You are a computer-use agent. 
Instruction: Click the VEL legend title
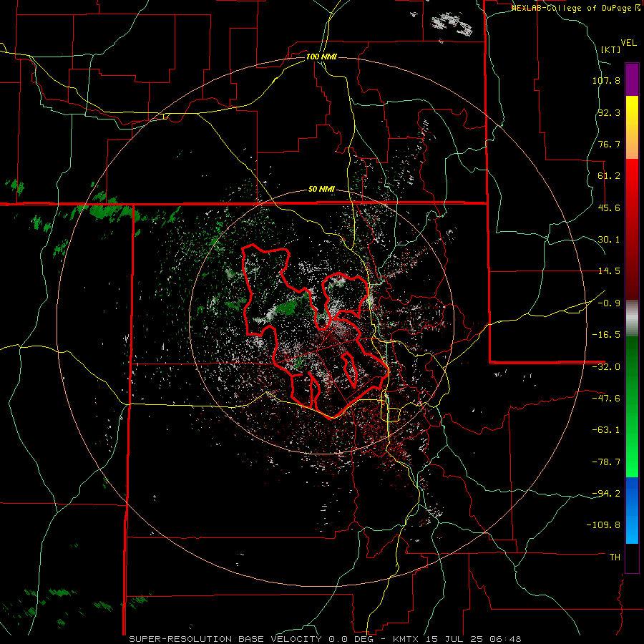tap(628, 43)
